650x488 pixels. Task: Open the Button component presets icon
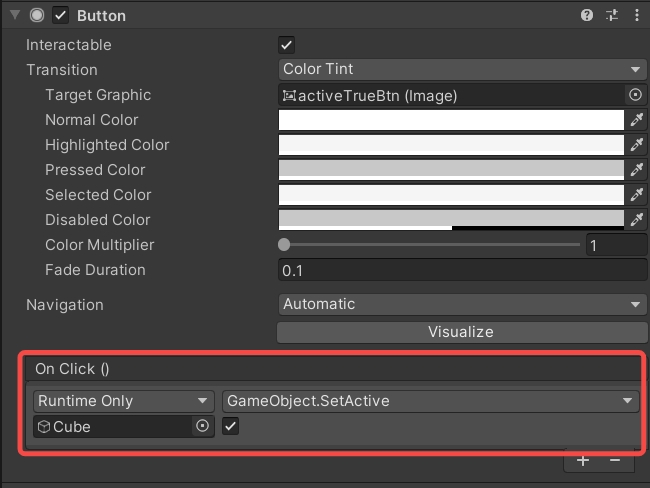point(612,16)
